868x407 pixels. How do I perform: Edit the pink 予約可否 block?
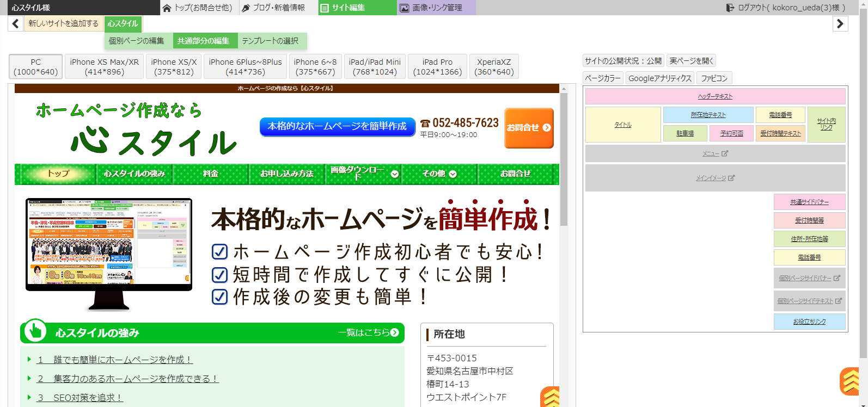point(731,133)
